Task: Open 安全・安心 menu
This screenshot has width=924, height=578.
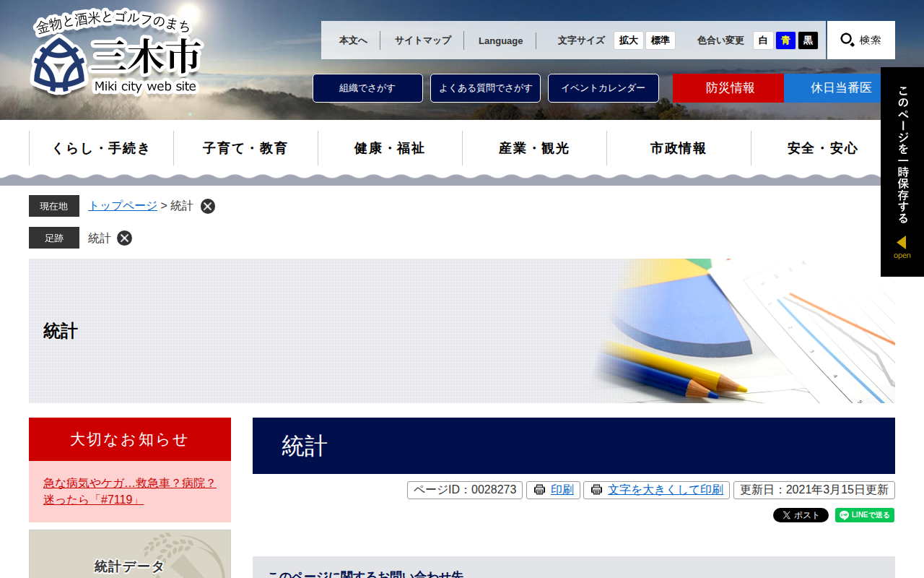Action: click(823, 148)
